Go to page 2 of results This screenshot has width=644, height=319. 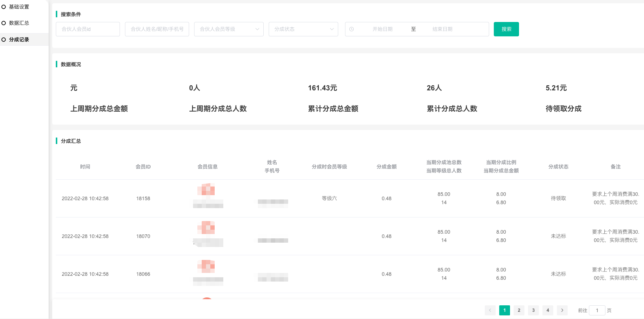(519, 310)
